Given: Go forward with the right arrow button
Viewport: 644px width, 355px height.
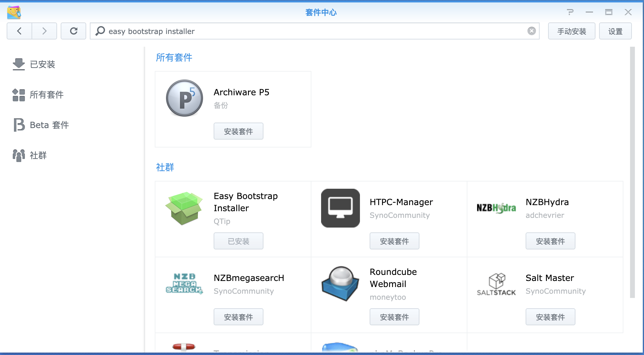Looking at the screenshot, I should (44, 31).
